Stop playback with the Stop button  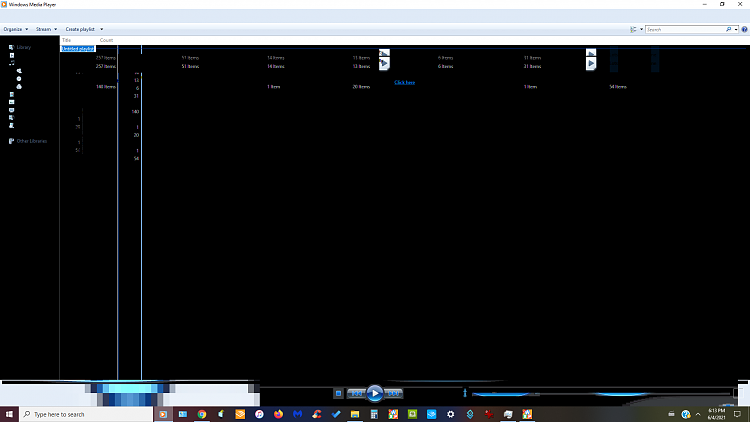tap(338, 393)
